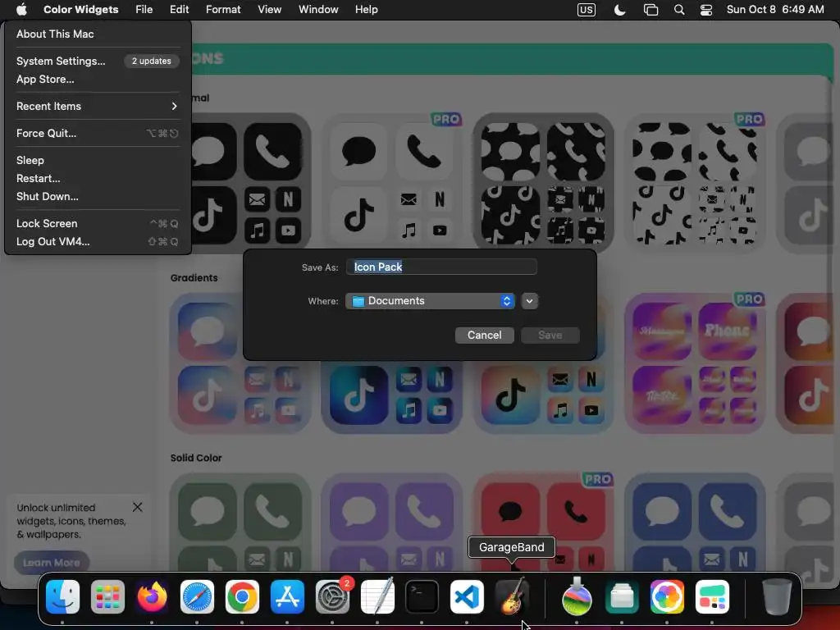Choose Log Out VM4 entry
This screenshot has height=630, width=840.
coord(98,242)
